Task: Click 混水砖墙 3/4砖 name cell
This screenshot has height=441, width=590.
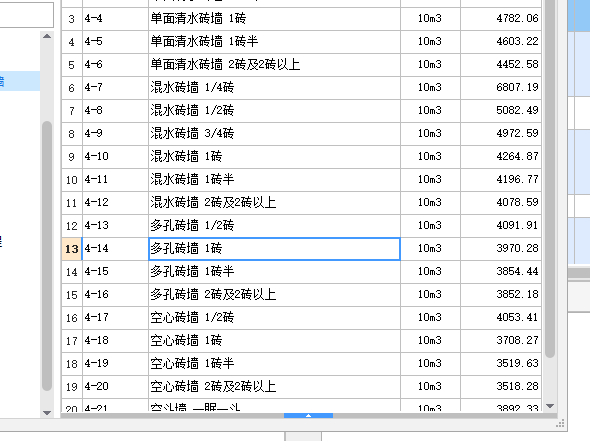Action: point(274,133)
